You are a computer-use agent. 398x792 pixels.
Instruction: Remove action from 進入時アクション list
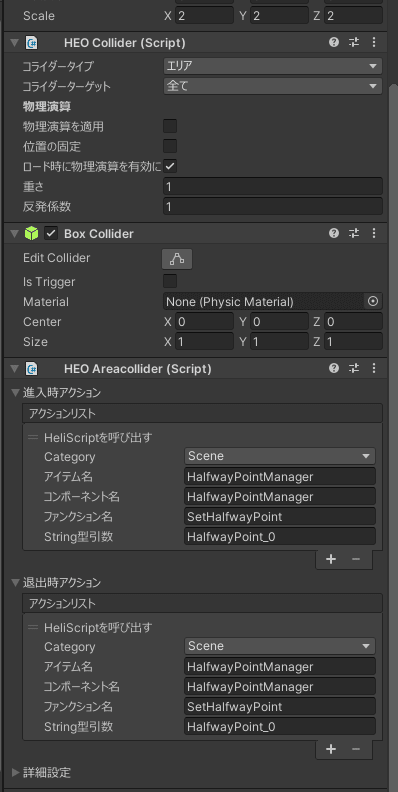pos(356,559)
